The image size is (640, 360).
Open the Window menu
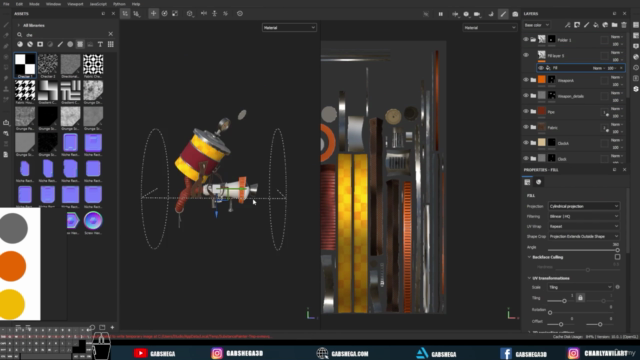point(53,4)
